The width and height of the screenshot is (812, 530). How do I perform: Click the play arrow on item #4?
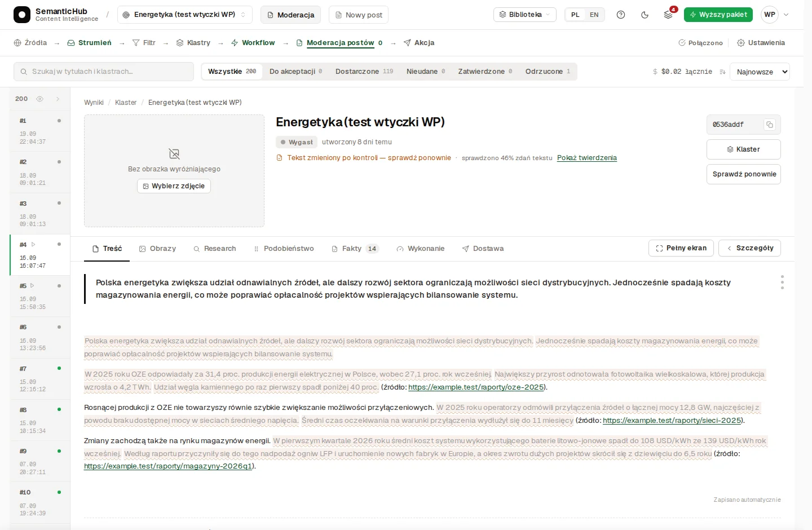point(33,245)
